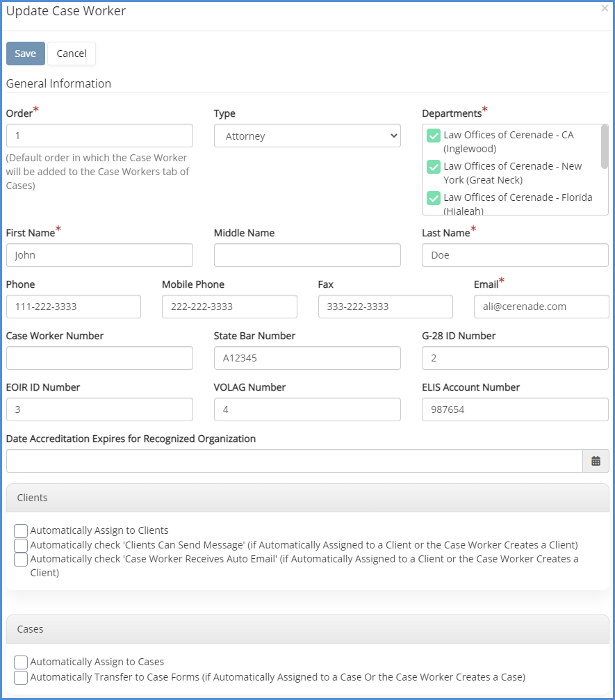
Task: Click the First Name field containing John
Action: (x=99, y=255)
